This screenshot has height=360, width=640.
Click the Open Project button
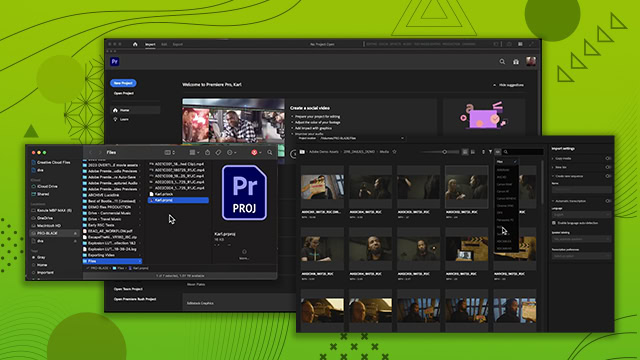click(124, 93)
